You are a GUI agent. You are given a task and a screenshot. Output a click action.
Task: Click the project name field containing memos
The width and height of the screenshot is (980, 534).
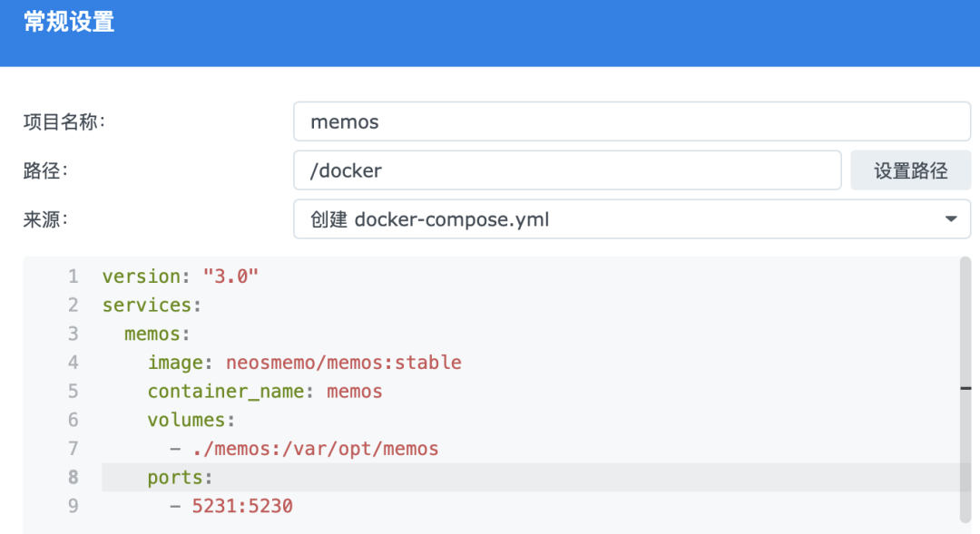tap(632, 121)
